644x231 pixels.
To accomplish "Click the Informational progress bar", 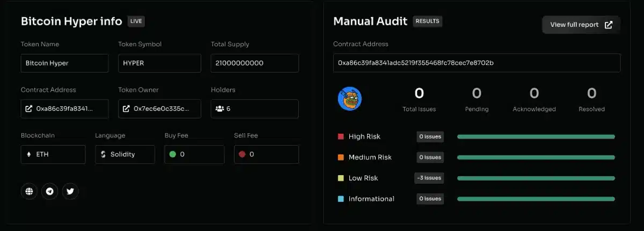I will click(536, 199).
